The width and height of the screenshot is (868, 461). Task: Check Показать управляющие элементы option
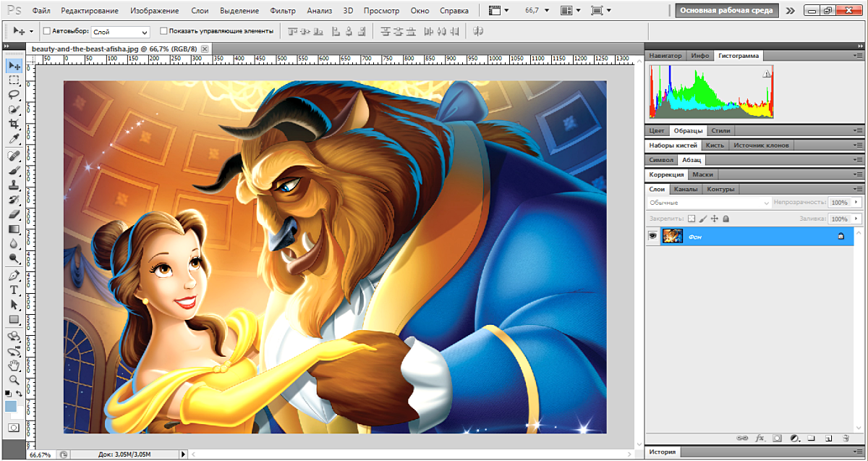[163, 31]
